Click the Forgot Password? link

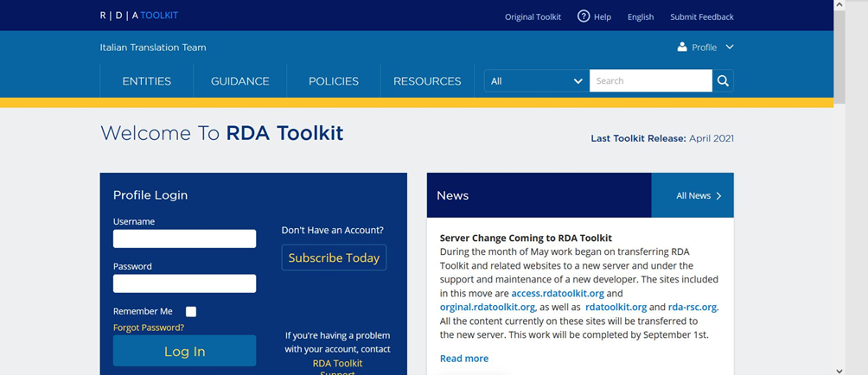[149, 327]
